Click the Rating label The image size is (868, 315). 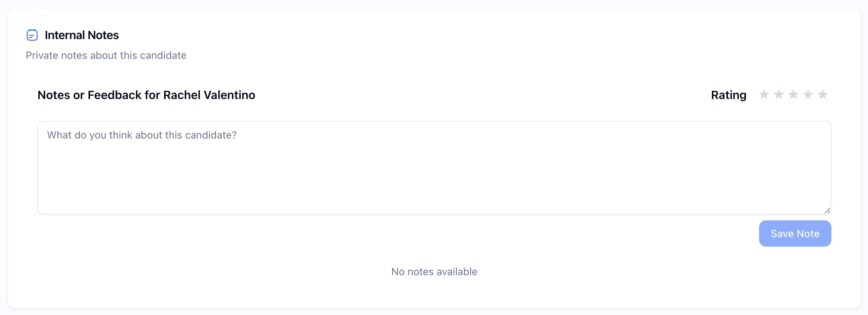[x=728, y=95]
